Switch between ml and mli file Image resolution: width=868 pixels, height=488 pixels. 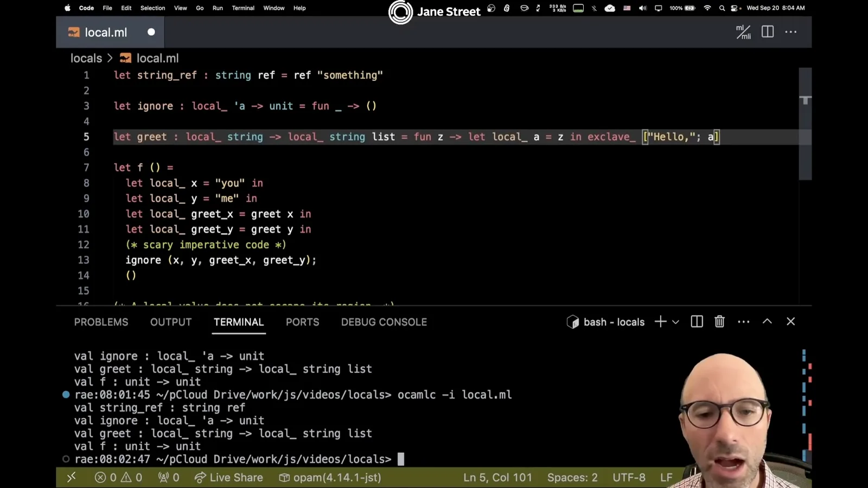[x=743, y=32]
